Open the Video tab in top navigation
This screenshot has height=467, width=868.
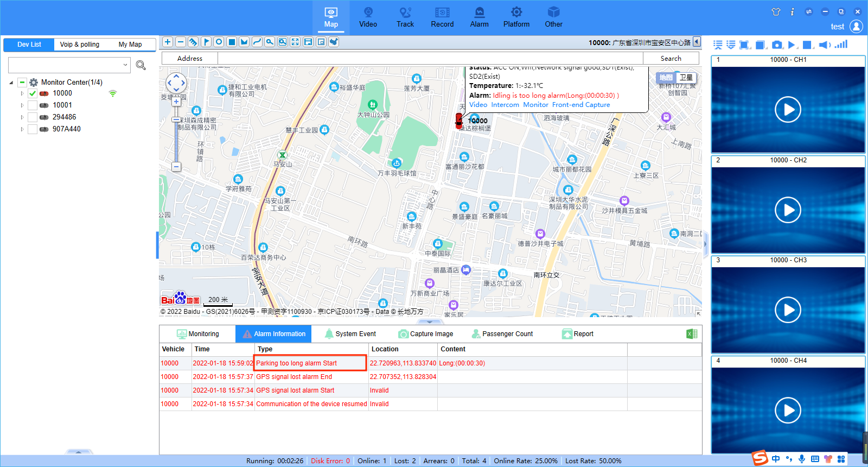click(x=368, y=17)
